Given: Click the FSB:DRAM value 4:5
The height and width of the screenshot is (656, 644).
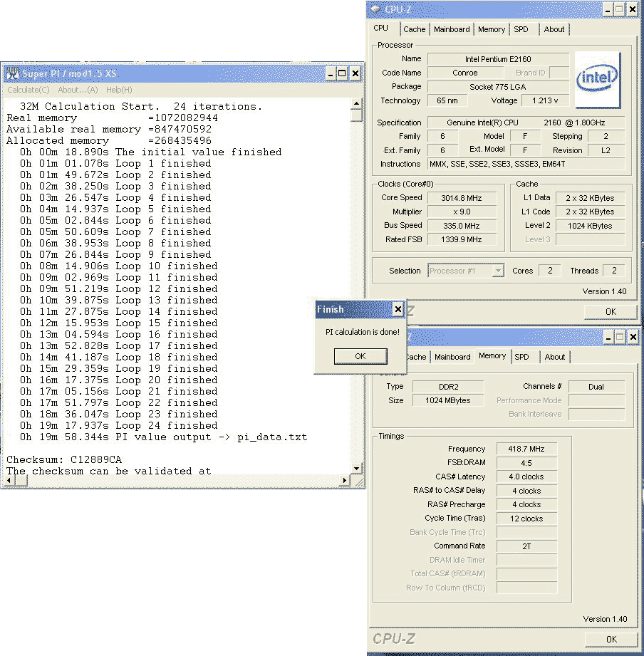Looking at the screenshot, I should [526, 463].
